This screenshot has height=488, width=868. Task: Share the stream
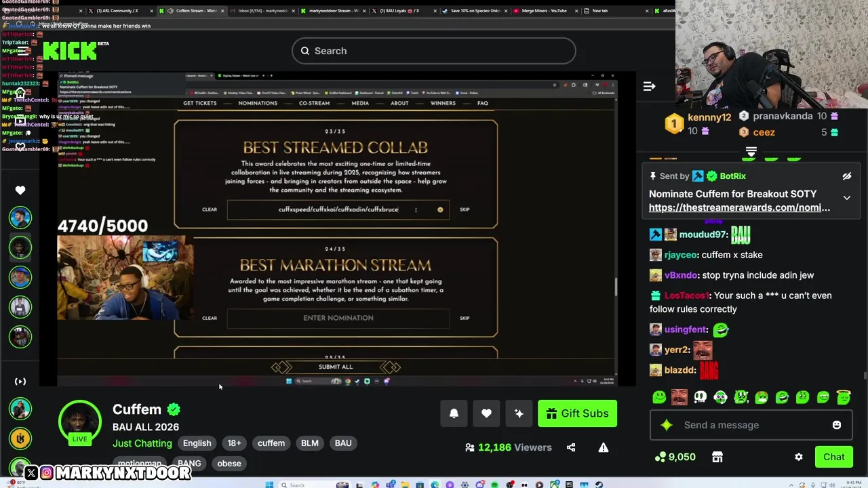pyautogui.click(x=571, y=447)
